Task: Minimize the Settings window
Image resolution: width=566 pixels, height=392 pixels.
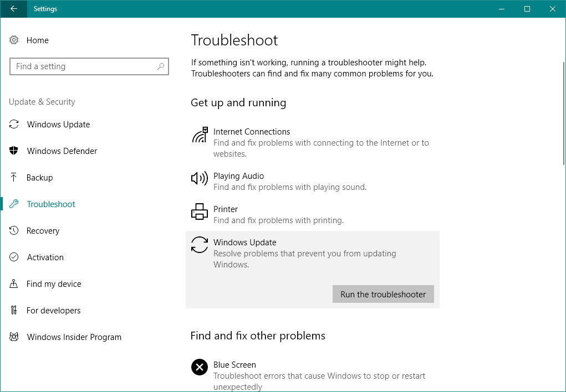Action: (501, 9)
